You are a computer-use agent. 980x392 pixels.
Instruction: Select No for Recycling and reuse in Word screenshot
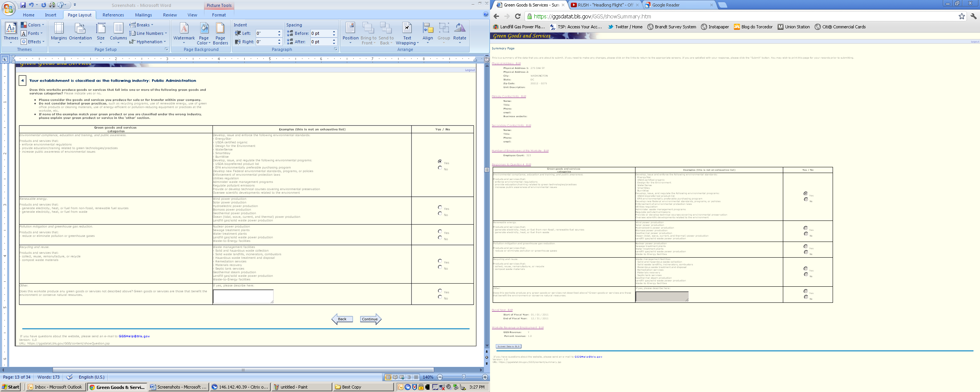click(x=440, y=267)
